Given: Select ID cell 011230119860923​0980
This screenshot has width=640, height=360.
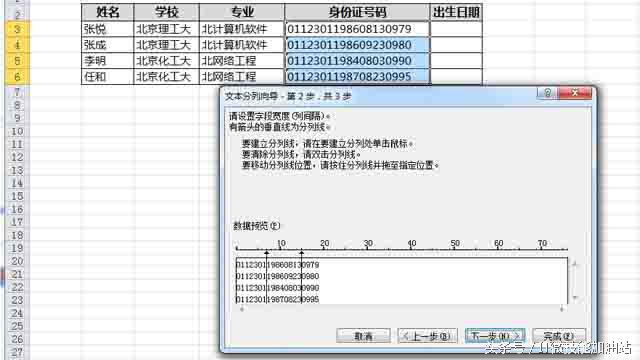Looking at the screenshot, I should (x=357, y=45).
